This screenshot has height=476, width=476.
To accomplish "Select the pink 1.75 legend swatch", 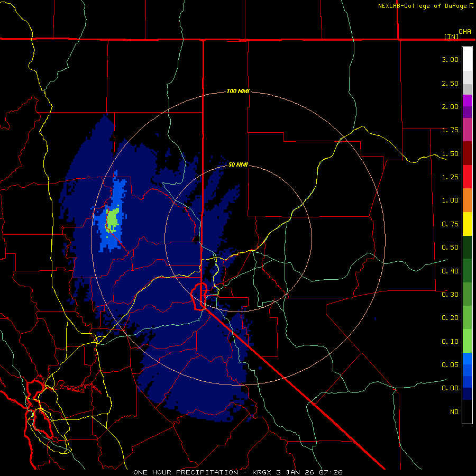I will coord(467,130).
